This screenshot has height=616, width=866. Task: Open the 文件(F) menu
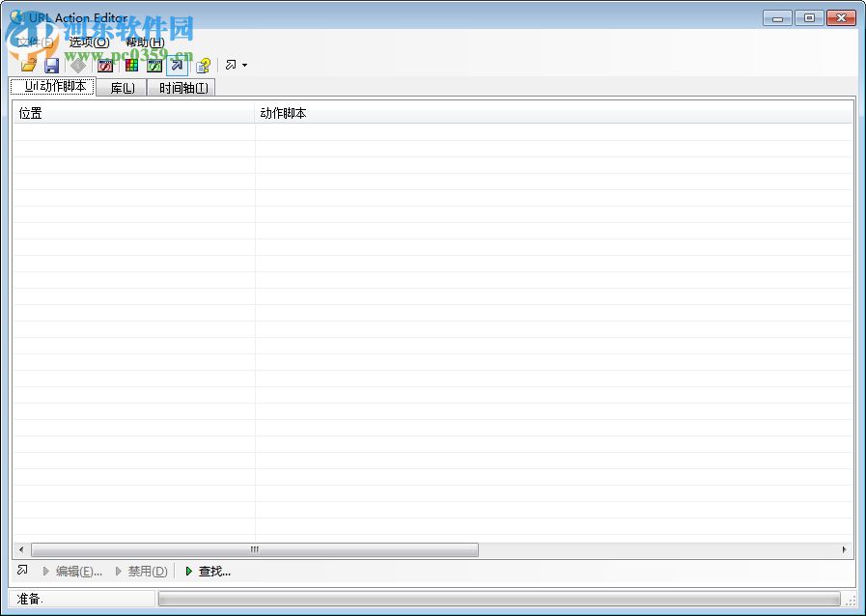(x=31, y=41)
